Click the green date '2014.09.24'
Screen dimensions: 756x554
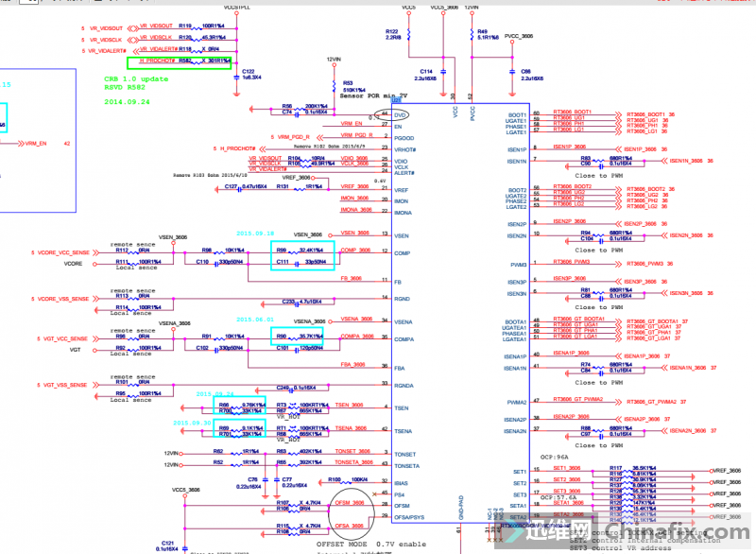pyautogui.click(x=127, y=102)
